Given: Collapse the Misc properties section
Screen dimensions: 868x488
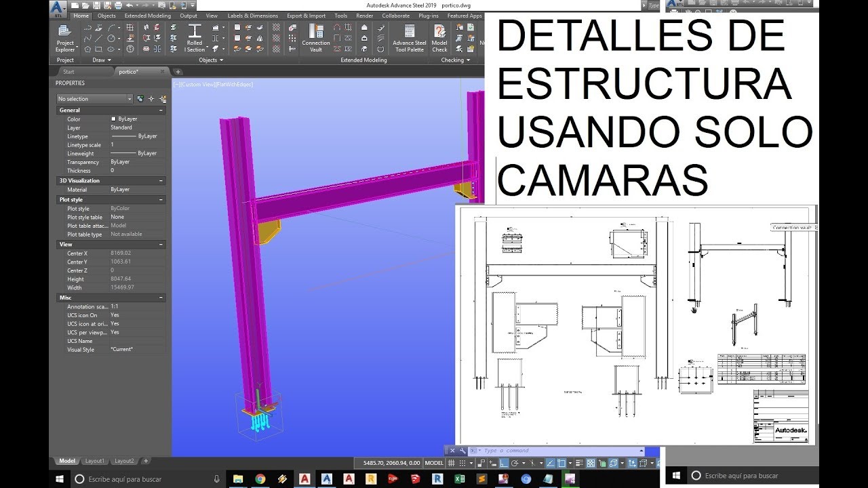Looking at the screenshot, I should tap(161, 298).
